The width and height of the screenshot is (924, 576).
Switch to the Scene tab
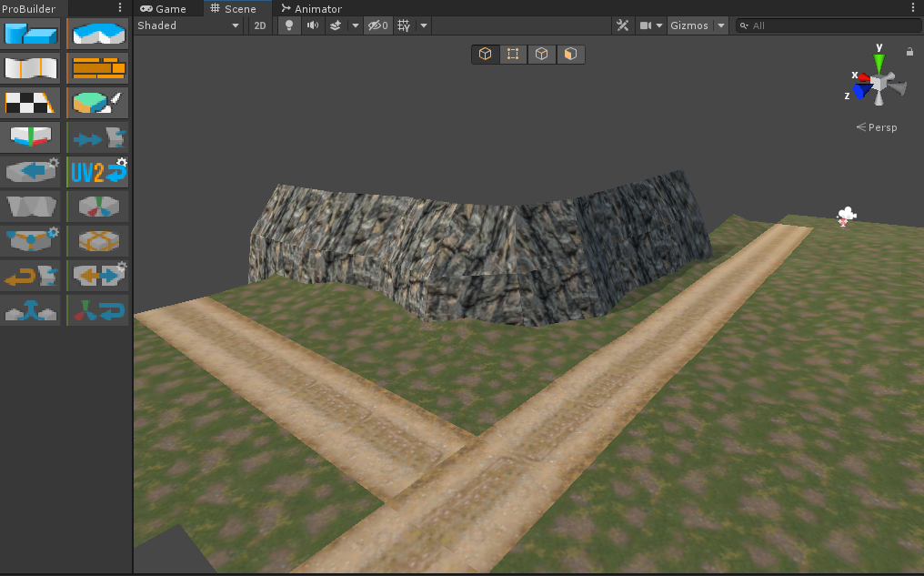(x=234, y=8)
